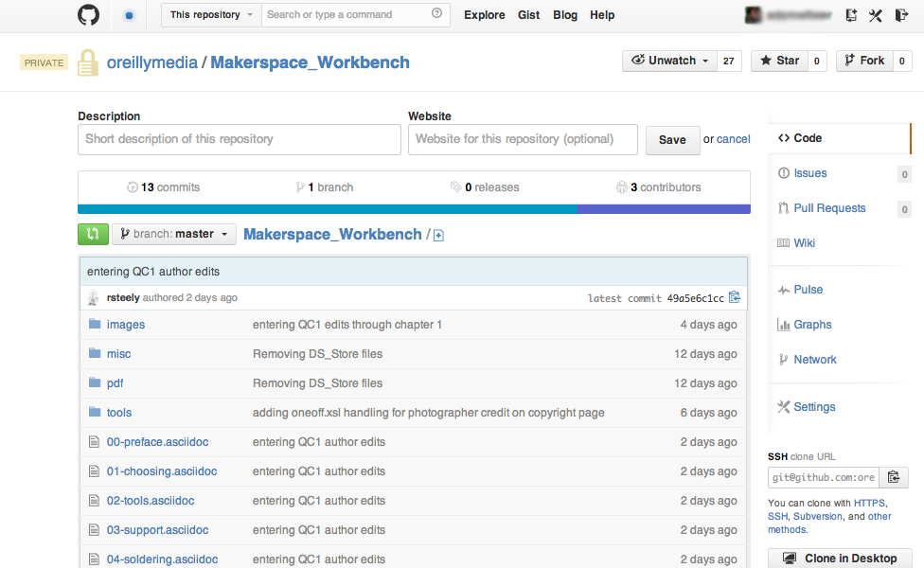Open the search help question-mark icon
The width and height of the screenshot is (924, 568).
click(x=436, y=13)
